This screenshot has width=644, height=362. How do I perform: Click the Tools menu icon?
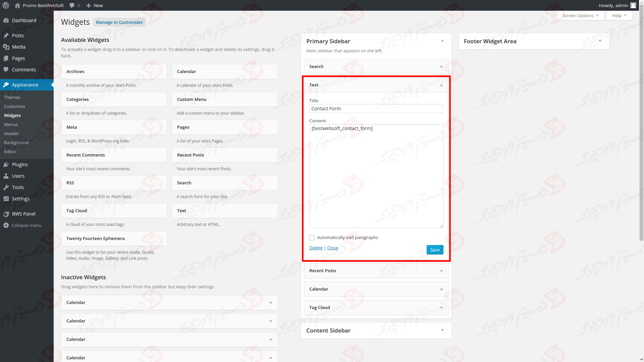click(6, 187)
